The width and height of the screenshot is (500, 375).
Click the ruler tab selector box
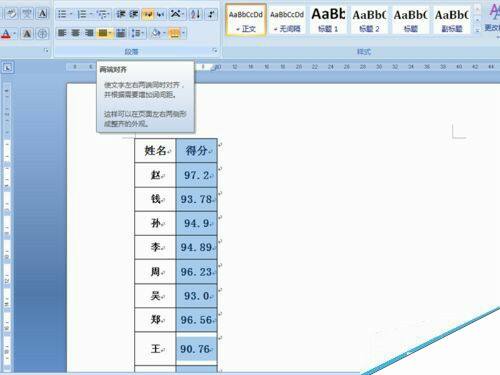coord(7,68)
